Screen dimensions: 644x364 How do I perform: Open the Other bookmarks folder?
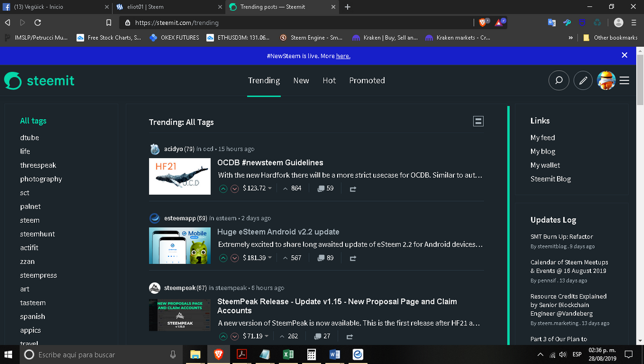[610, 38]
